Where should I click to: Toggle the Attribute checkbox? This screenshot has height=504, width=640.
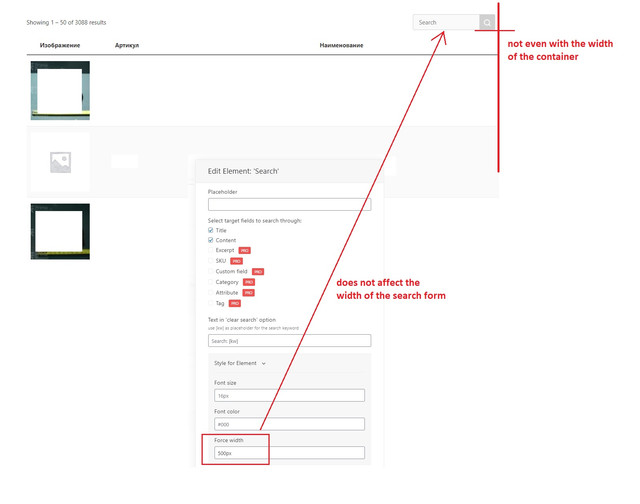211,293
